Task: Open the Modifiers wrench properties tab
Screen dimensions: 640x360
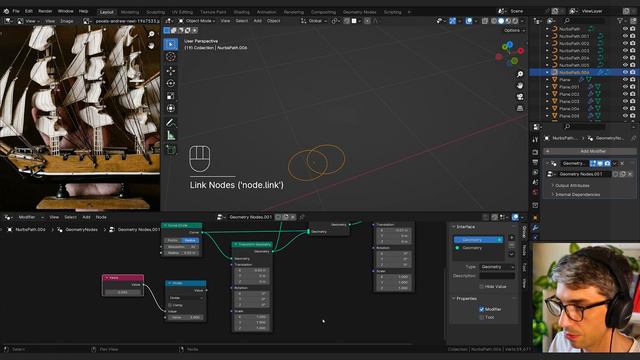Action: coord(535,227)
